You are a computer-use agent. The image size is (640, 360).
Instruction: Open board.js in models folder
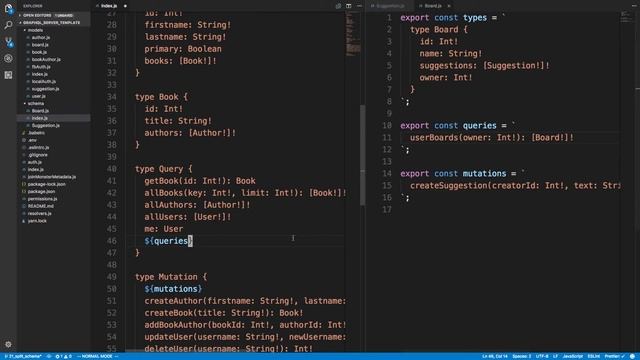click(x=40, y=44)
